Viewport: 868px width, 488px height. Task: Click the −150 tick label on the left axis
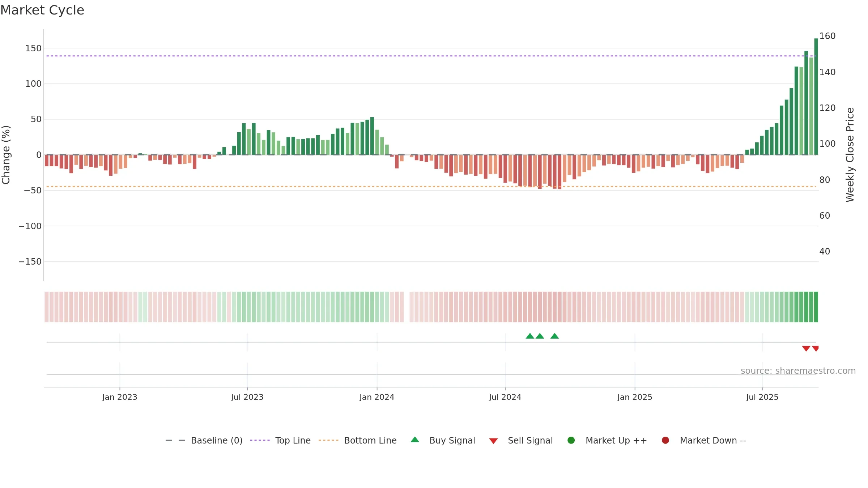[x=30, y=262]
